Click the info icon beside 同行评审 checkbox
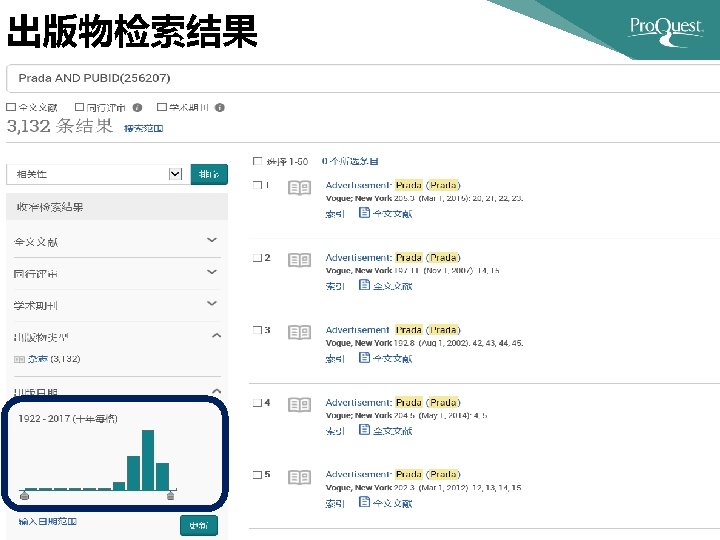This screenshot has height=540, width=720. (137, 107)
